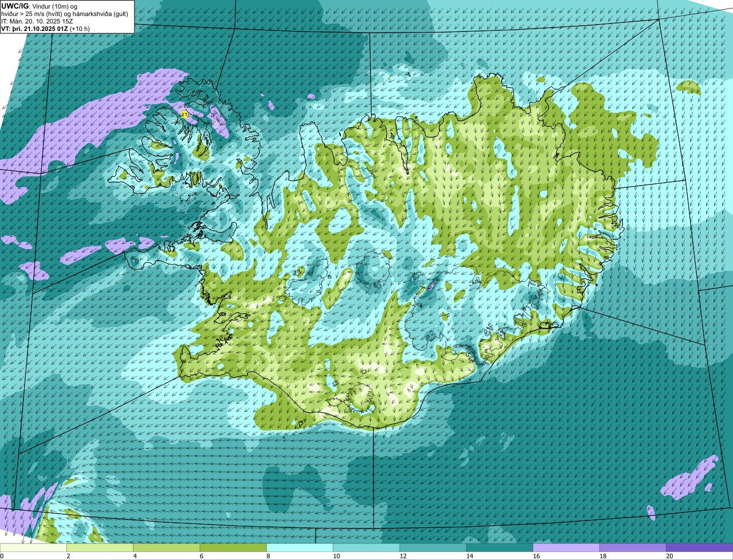Click the scale label '12'
Viewport: 733px width, 560px height.
403,556
